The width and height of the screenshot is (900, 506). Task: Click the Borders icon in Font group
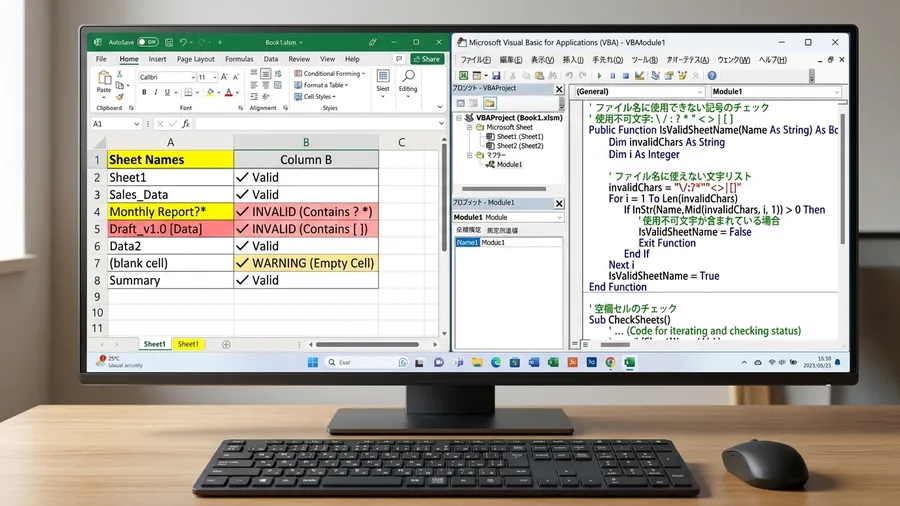click(188, 92)
